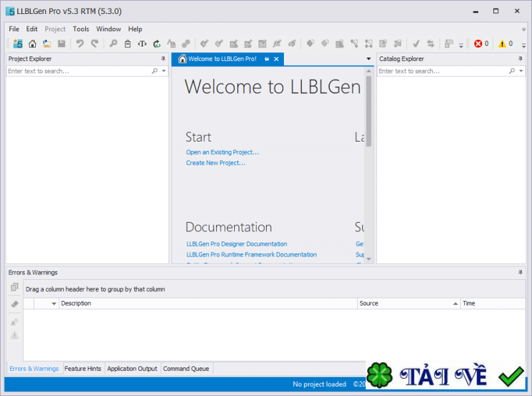Sort by the Description column header
532x396 pixels.
click(x=208, y=304)
